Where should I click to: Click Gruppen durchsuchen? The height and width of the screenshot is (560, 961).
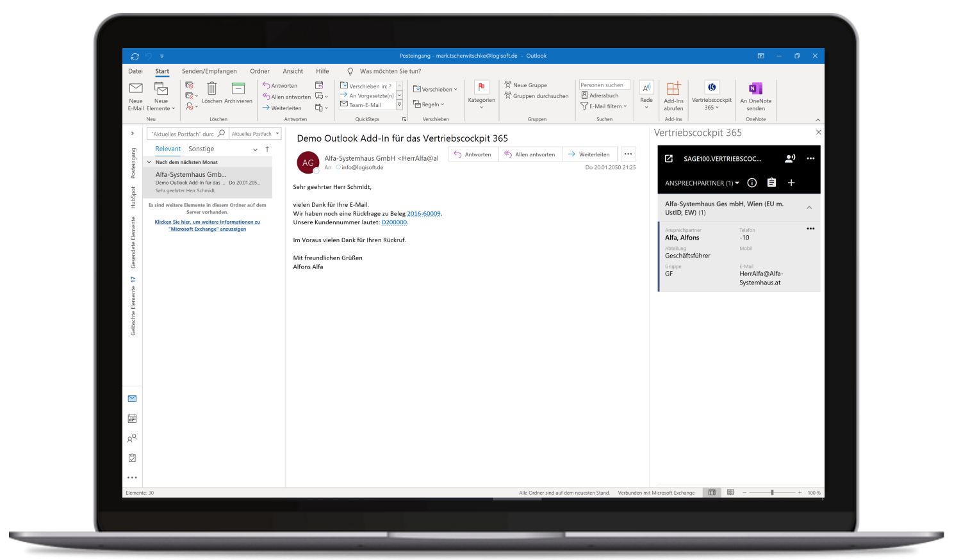536,95
